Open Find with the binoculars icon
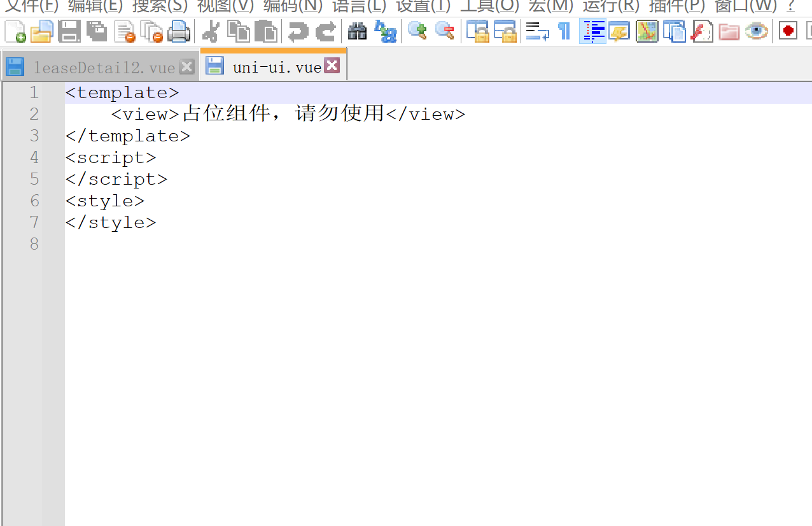This screenshot has height=526, width=812. (x=357, y=31)
